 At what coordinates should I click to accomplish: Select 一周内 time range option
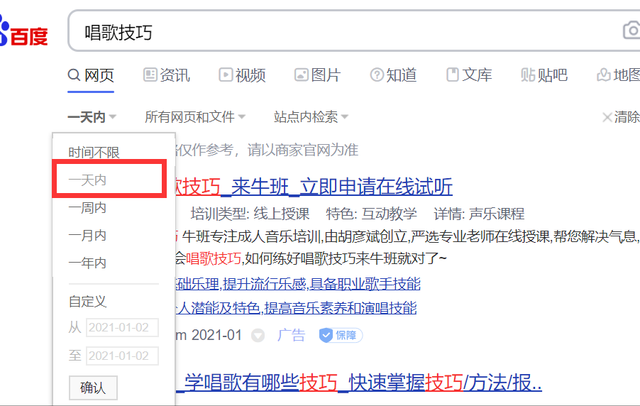87,208
